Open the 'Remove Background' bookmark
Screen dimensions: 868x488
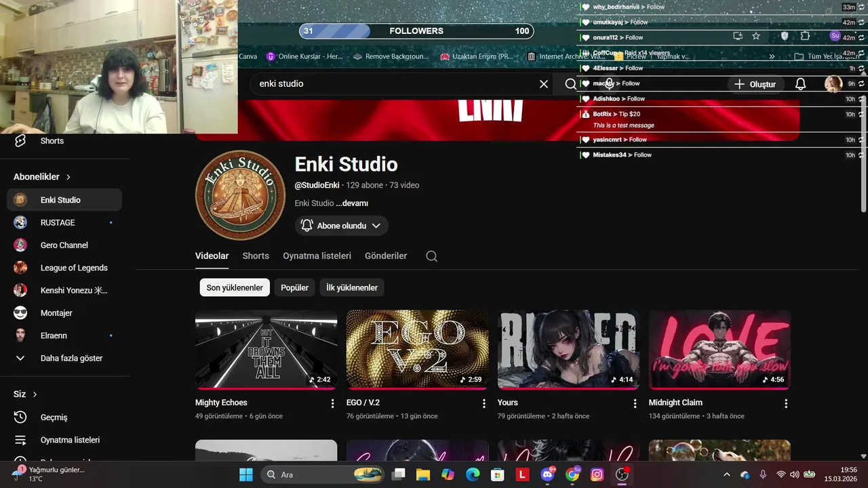[x=391, y=57]
